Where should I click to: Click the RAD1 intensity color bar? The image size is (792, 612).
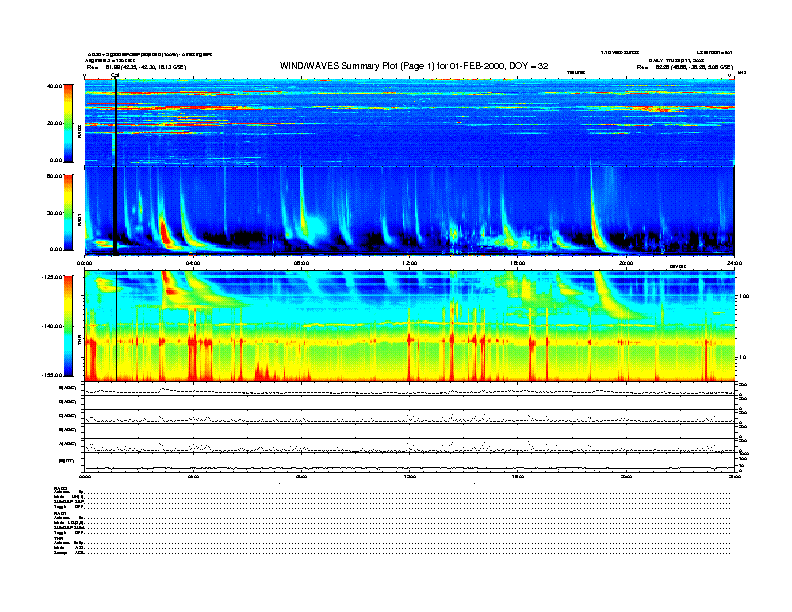click(x=68, y=213)
